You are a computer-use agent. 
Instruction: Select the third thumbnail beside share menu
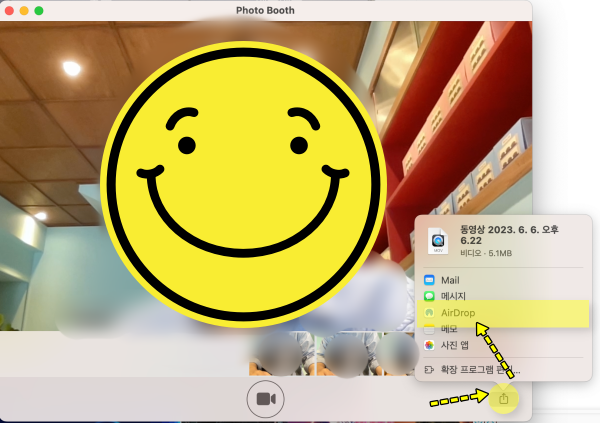(x=399, y=354)
